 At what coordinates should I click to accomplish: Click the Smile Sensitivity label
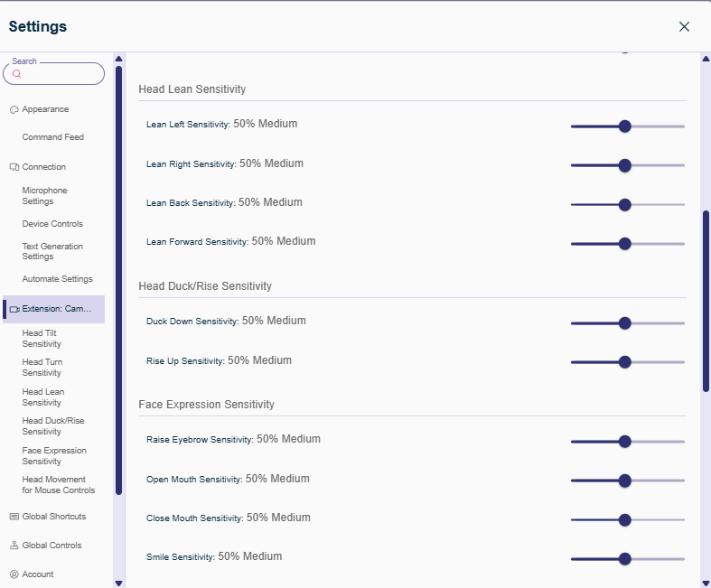[181, 557]
